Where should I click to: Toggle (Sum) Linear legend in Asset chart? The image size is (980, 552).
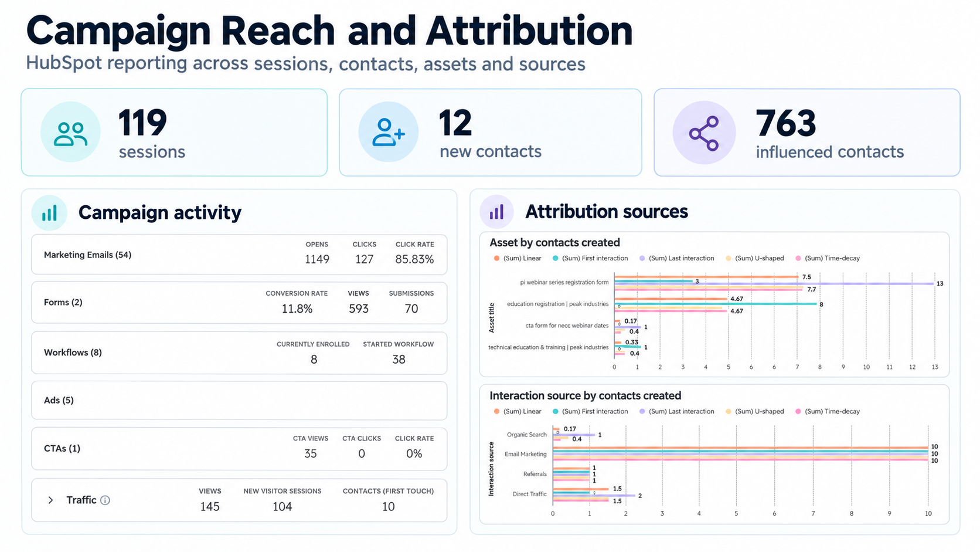coord(518,258)
